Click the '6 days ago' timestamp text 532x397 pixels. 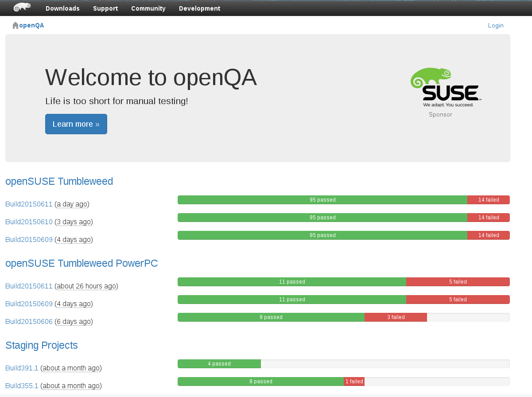[x=74, y=322]
